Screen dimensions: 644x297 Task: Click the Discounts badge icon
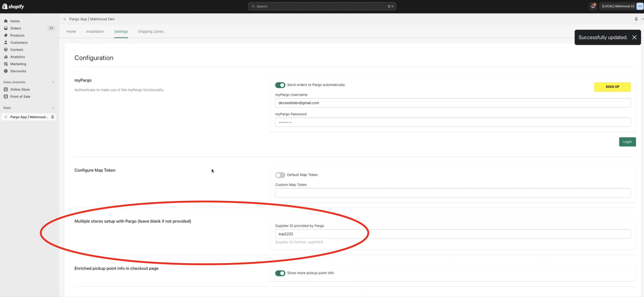[x=6, y=71]
